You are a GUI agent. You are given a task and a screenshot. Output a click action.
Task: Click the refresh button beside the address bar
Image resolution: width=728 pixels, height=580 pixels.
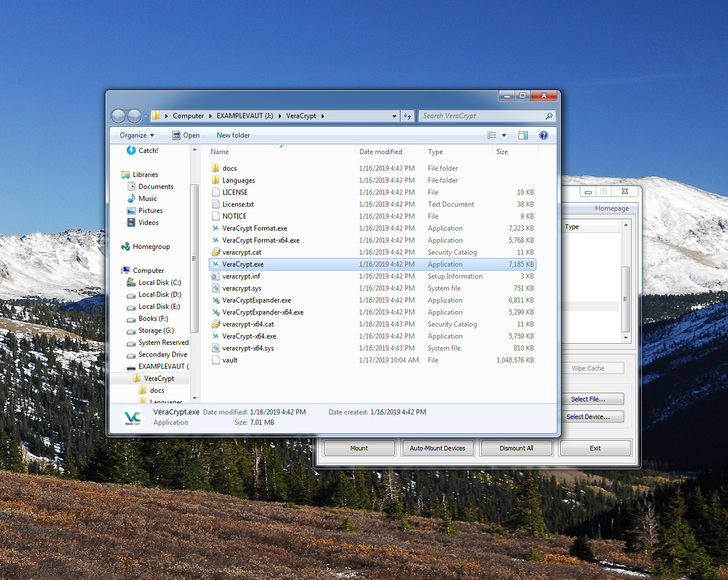pyautogui.click(x=407, y=116)
